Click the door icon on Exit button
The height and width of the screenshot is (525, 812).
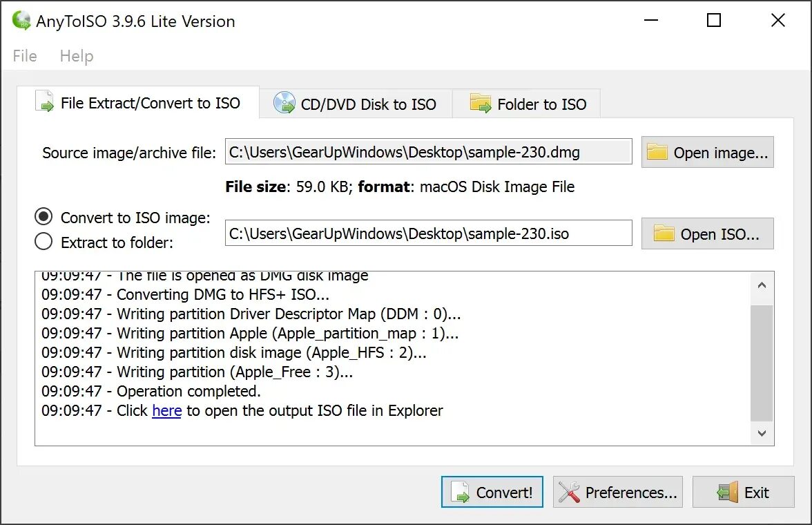728,492
